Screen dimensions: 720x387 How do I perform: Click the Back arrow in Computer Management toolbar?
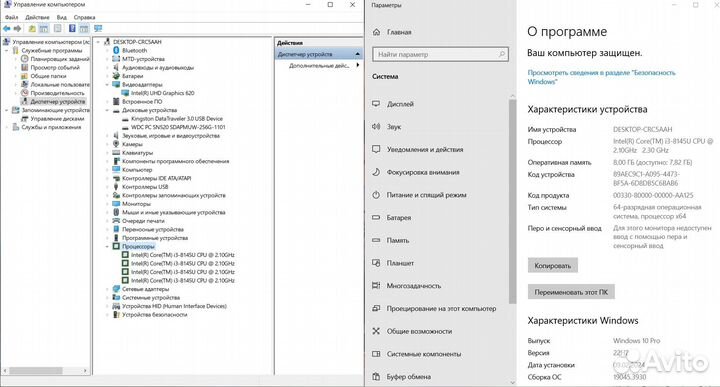point(7,28)
